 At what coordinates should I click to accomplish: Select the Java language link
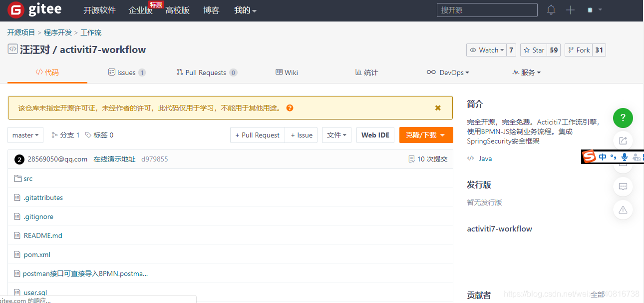pos(485,158)
